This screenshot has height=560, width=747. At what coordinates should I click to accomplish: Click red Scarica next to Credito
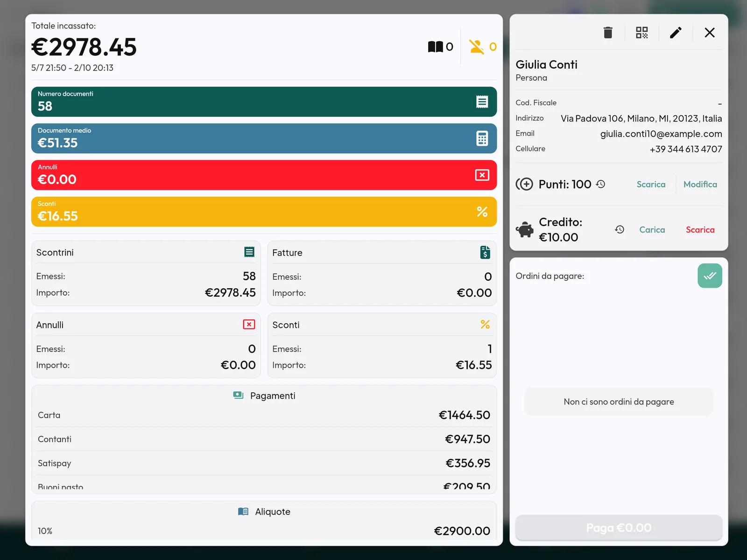pos(700,229)
